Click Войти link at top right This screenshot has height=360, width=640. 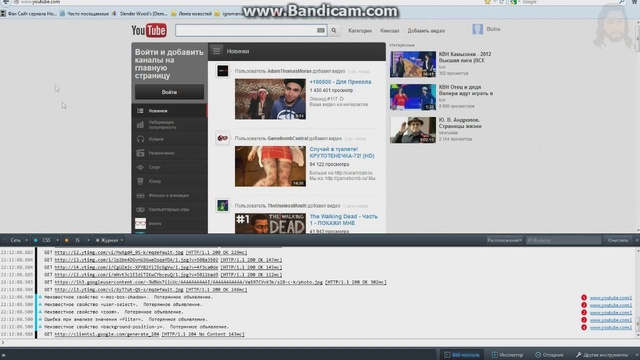[493, 29]
